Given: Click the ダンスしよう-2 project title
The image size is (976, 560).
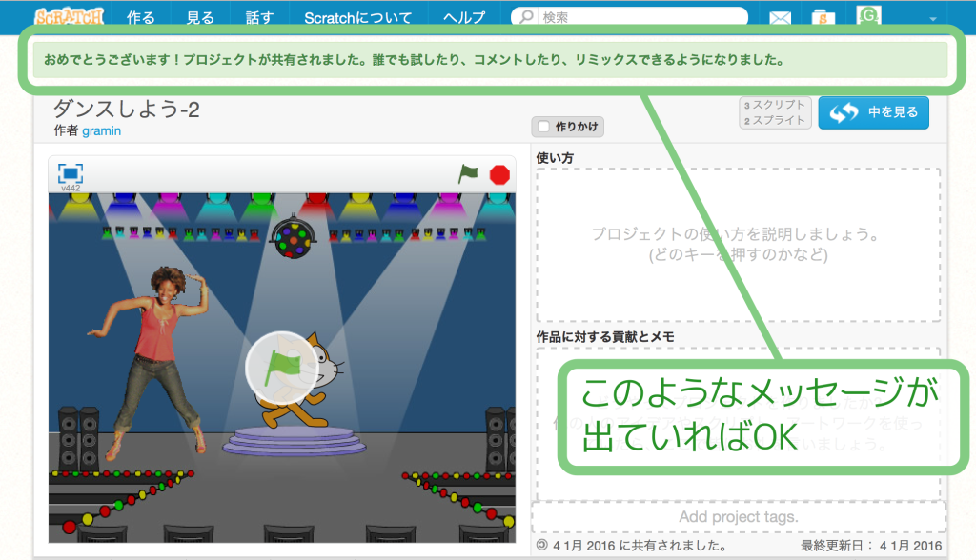Looking at the screenshot, I should click(127, 110).
